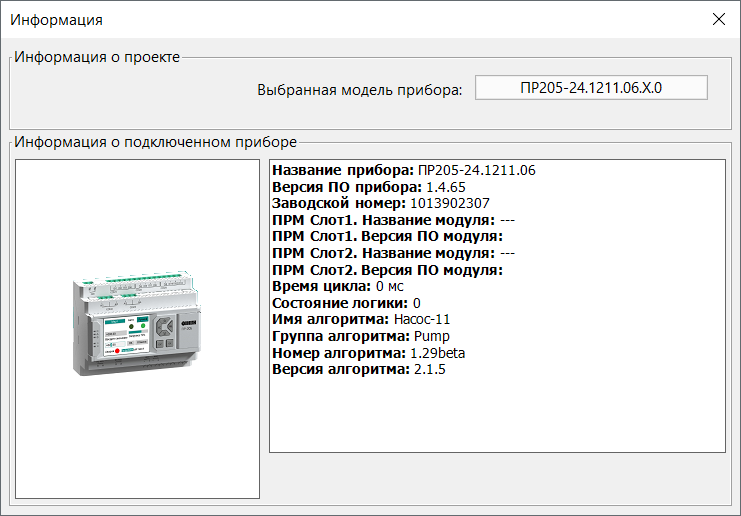Close the Информация dialog window
This screenshot has height=516, width=741.
718,19
